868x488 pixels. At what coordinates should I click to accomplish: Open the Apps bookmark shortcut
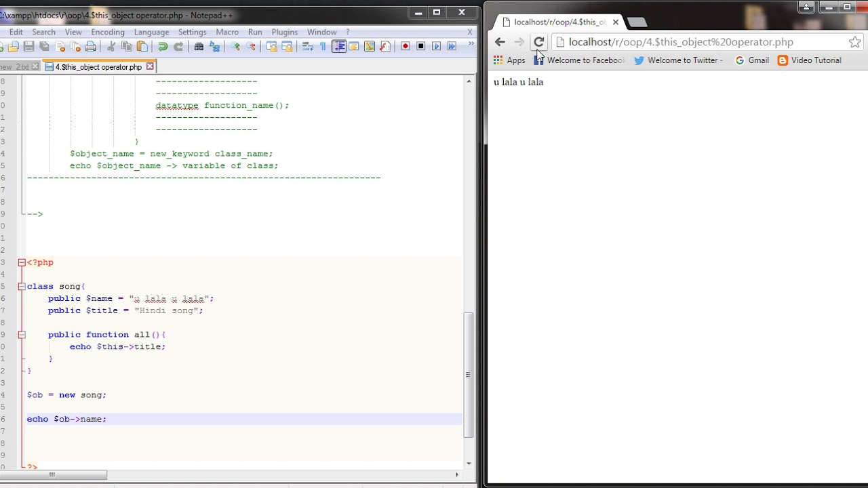[x=509, y=60]
